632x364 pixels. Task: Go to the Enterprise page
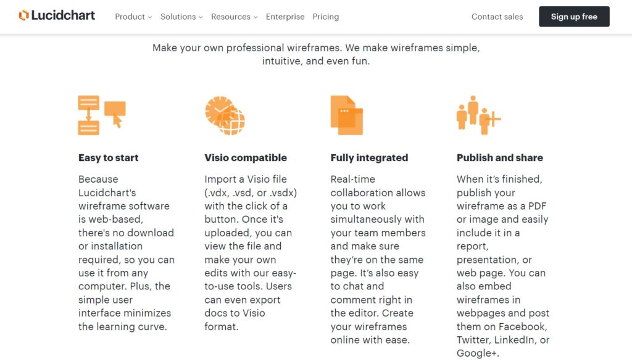pos(285,17)
